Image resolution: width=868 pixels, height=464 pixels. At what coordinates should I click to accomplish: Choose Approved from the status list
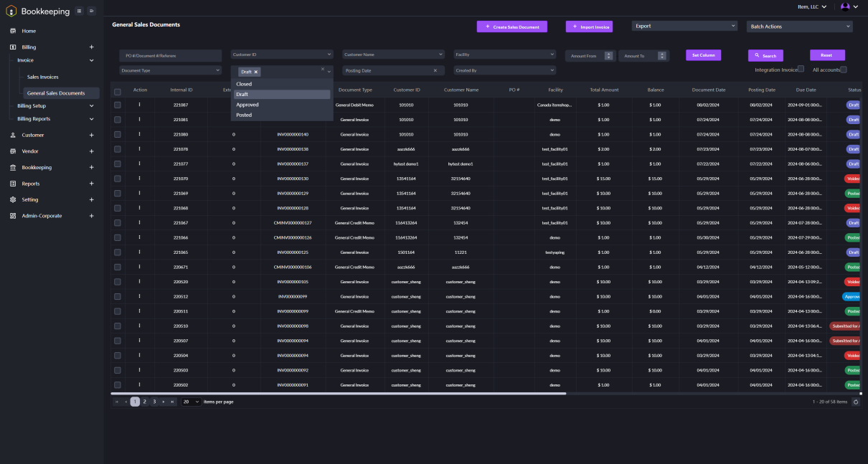click(247, 105)
